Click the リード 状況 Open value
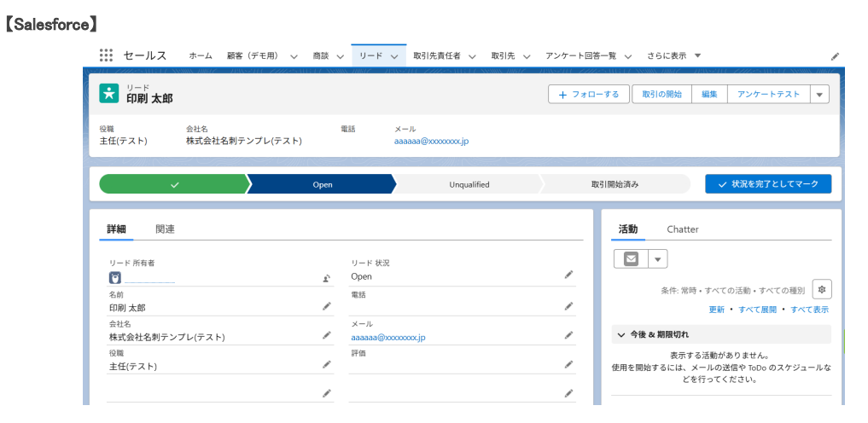Screen dimensions: 868x423 [x=362, y=276]
